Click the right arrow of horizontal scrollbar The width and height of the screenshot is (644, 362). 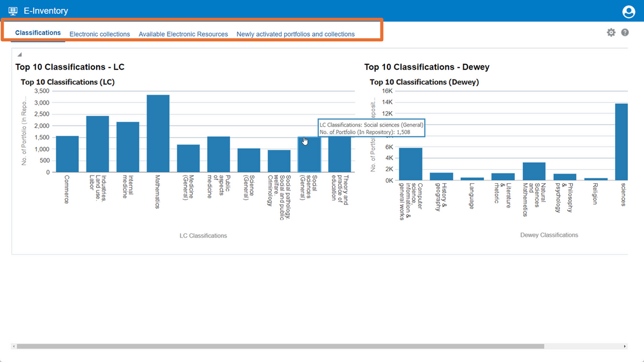(624, 346)
